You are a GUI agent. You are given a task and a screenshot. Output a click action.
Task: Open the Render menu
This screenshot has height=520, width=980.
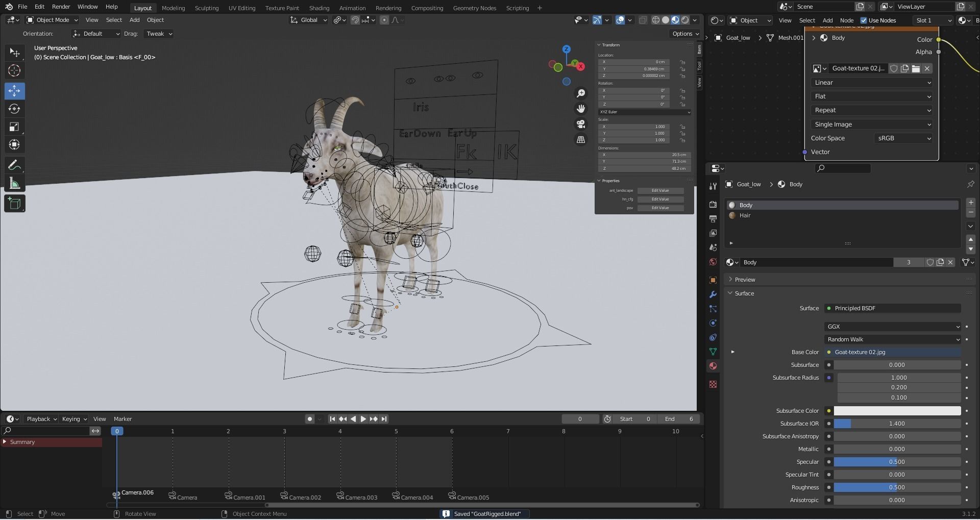(x=61, y=7)
